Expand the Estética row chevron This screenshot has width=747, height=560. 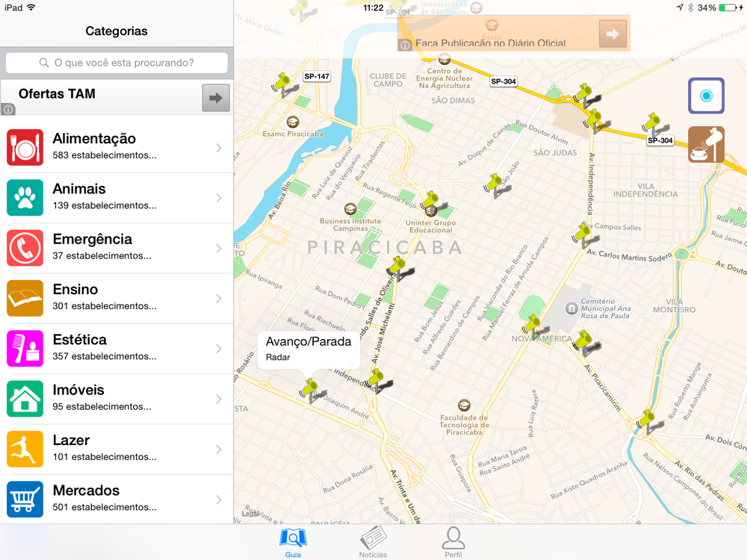pyautogui.click(x=219, y=349)
